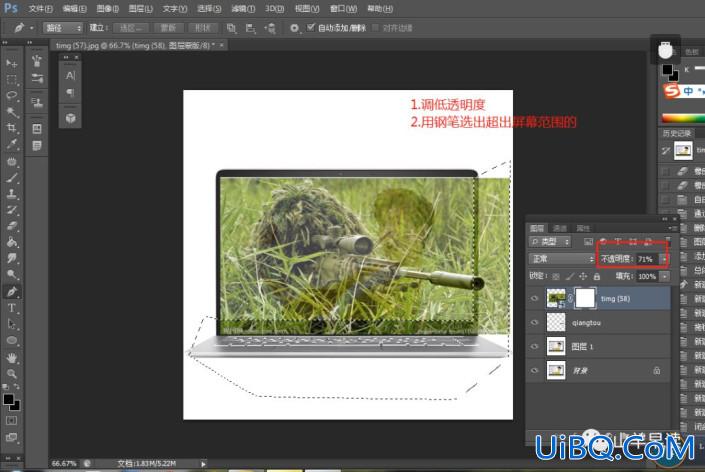The image size is (705, 472).
Task: Change screen mode icon in toolbox
Action: [x=12, y=437]
